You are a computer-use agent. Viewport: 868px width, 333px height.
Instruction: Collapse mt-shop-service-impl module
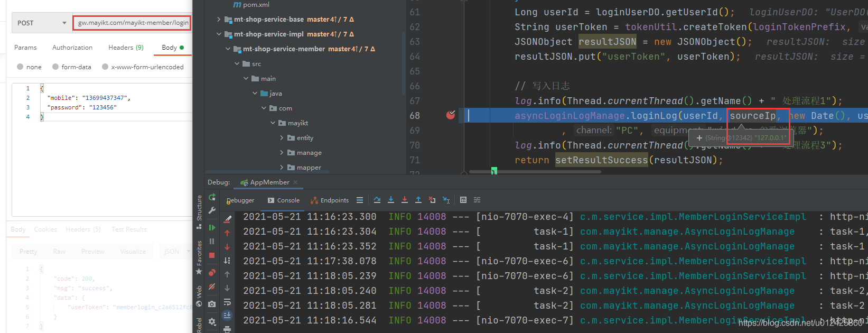tap(219, 34)
